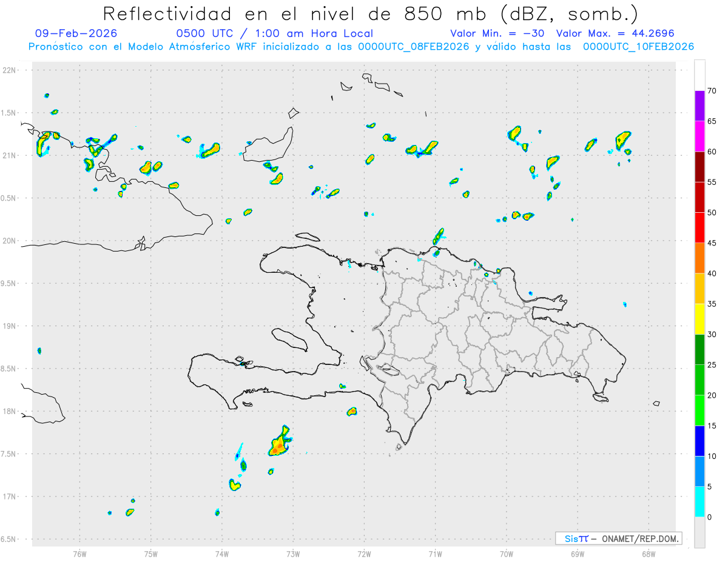Viewport: 728px width, 562px height.
Task: Click the longitude label "73W"
Action: 293,554
